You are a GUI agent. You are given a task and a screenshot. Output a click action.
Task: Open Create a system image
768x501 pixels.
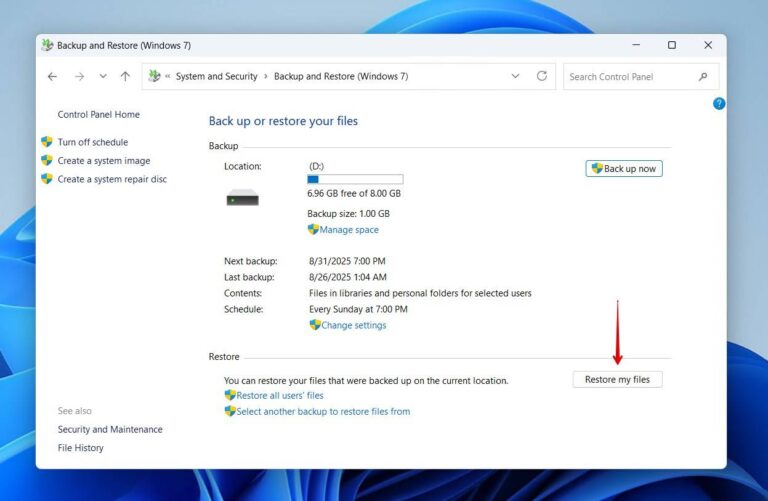[104, 161]
